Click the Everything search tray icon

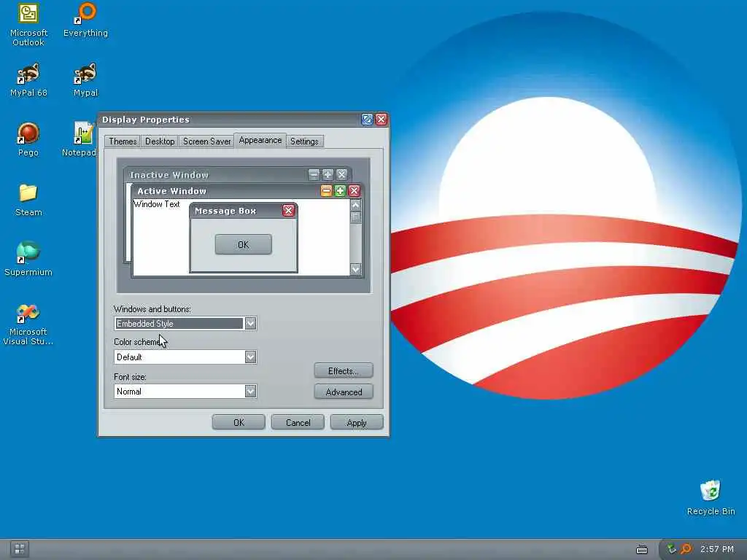coord(686,549)
